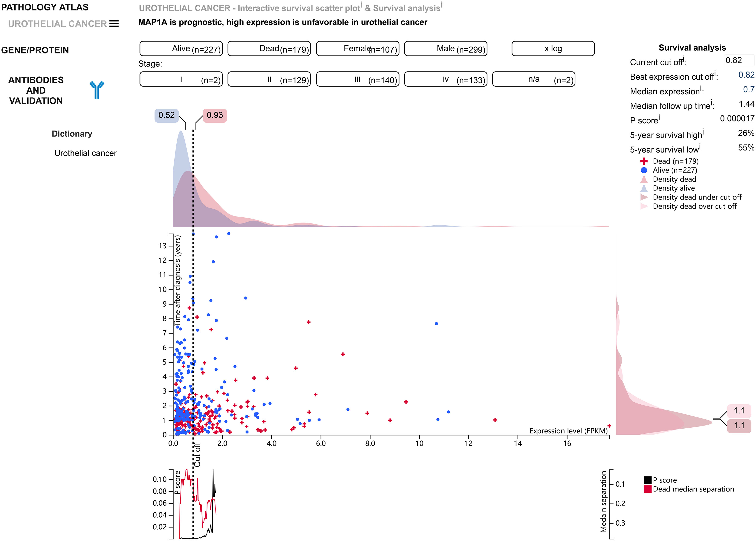Click Best expression cut off value 0.82
The width and height of the screenshot is (756, 541).
point(746,75)
